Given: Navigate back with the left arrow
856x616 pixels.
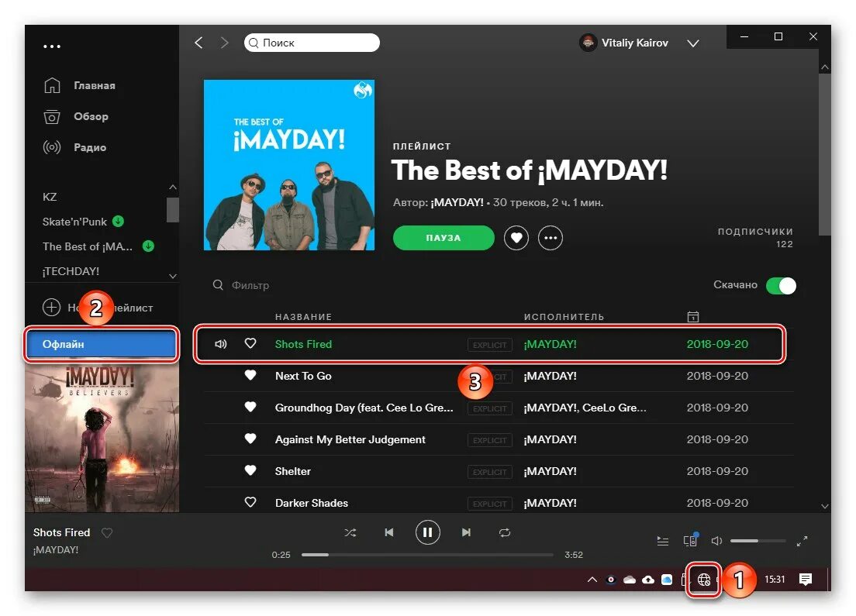Looking at the screenshot, I should [x=198, y=43].
